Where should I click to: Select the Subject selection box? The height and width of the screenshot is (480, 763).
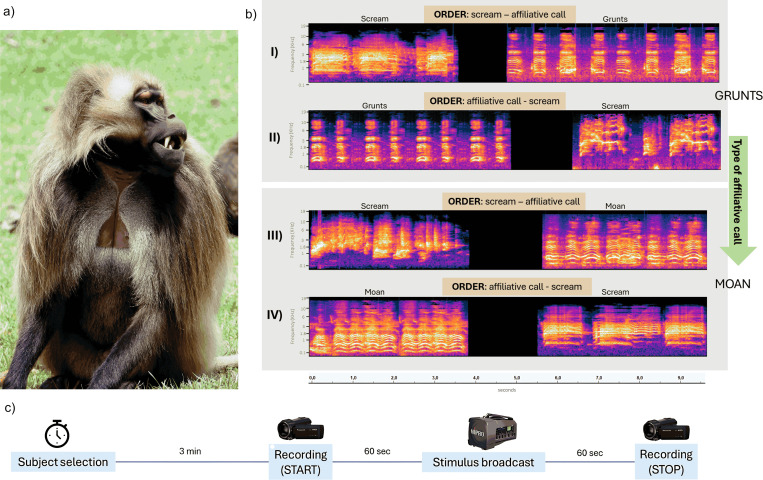click(x=63, y=462)
